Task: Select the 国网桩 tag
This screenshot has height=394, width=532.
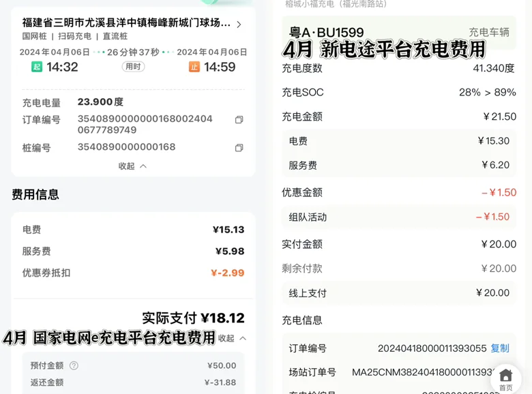Action: tap(35, 36)
